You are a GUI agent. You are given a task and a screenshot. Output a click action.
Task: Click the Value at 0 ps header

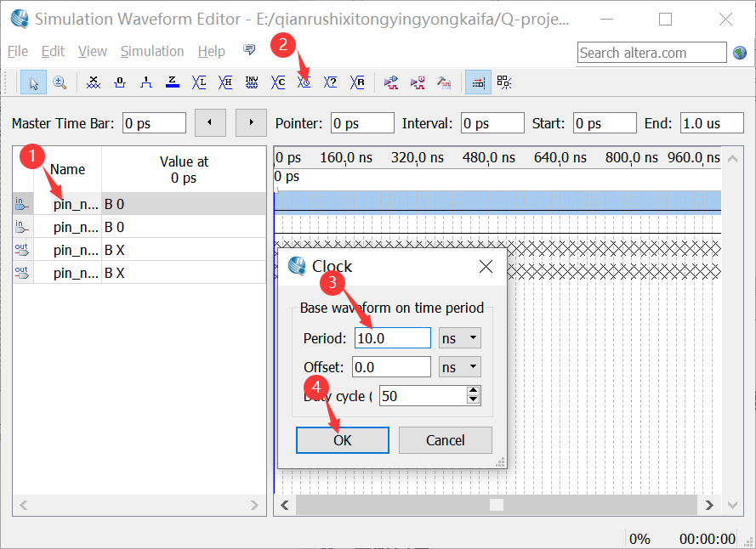click(x=184, y=169)
